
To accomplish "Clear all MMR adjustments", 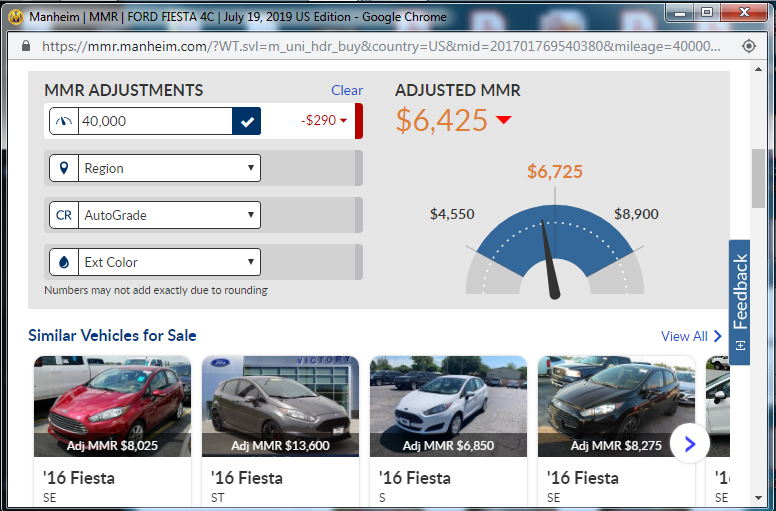I will (347, 90).
